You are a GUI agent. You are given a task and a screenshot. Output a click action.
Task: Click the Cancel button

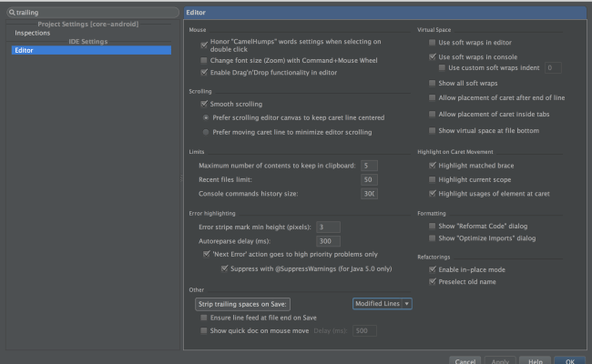464,360
